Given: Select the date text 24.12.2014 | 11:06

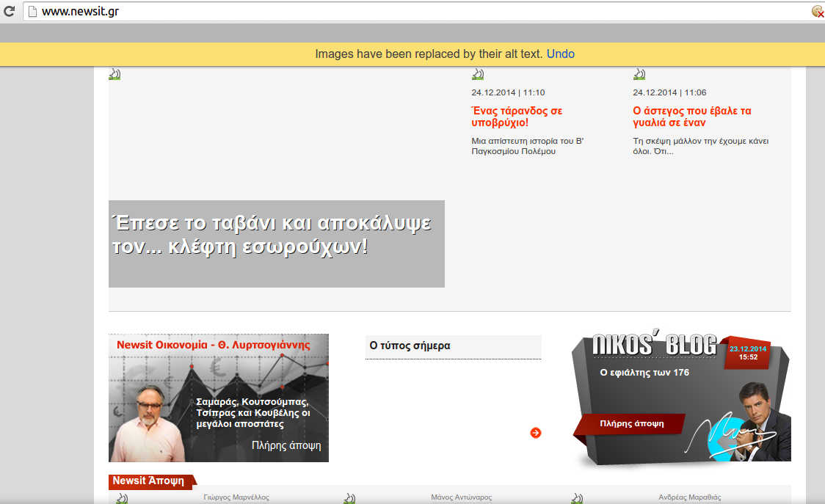Looking at the screenshot, I should pos(669,92).
